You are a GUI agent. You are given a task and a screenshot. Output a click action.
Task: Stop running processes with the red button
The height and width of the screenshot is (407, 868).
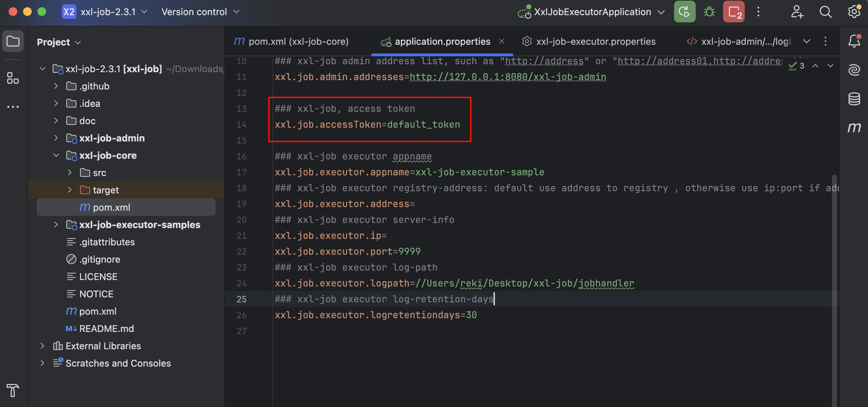734,12
